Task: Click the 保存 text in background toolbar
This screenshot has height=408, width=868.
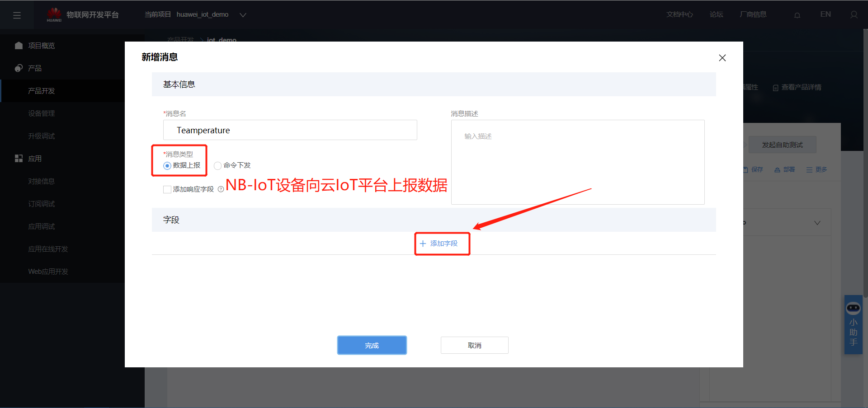Action: coord(757,170)
